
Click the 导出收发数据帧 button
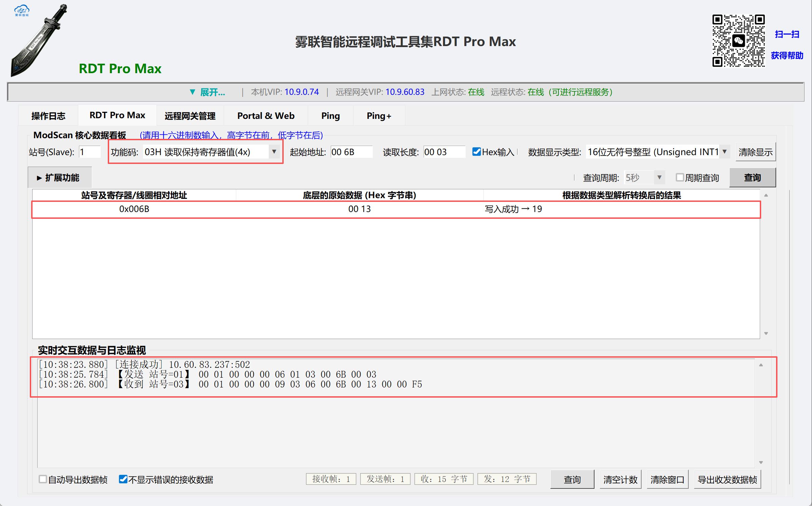tap(727, 480)
